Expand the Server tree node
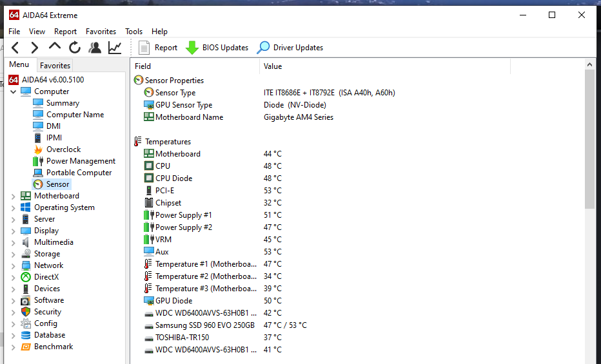Screen dimensions: 601x364 tap(14, 220)
